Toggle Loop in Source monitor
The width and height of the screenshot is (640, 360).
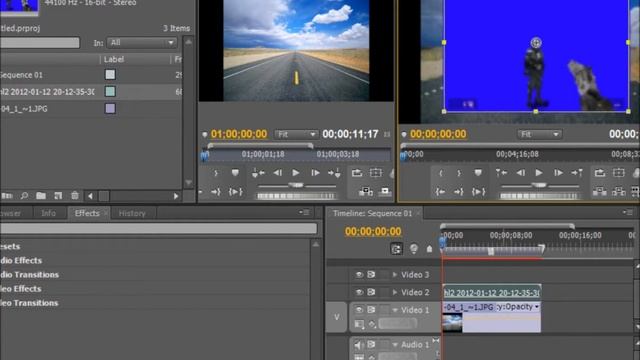coord(357,173)
